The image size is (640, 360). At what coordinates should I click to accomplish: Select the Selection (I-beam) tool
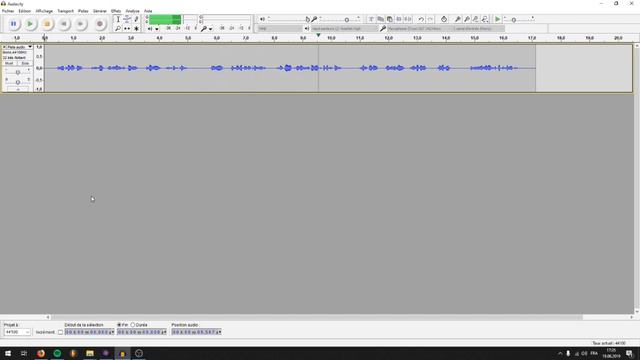(118, 19)
